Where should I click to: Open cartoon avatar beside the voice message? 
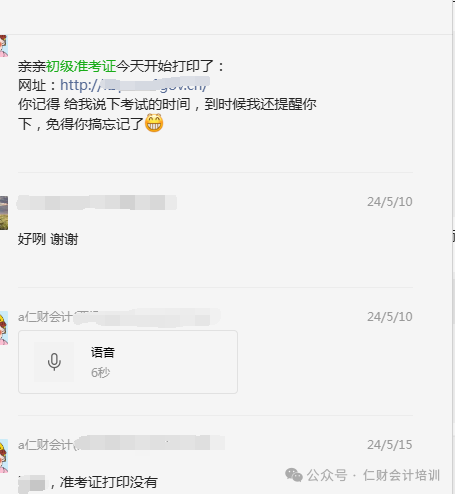[x=4, y=328]
